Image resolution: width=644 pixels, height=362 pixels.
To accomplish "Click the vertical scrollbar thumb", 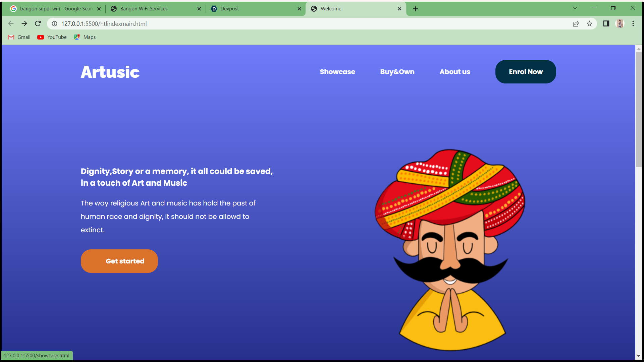I will point(639,109).
